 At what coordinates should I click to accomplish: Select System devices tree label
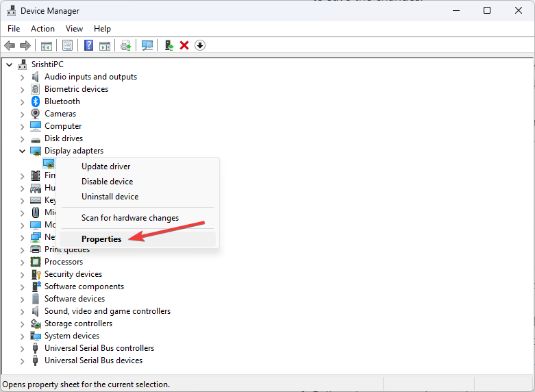click(x=72, y=336)
